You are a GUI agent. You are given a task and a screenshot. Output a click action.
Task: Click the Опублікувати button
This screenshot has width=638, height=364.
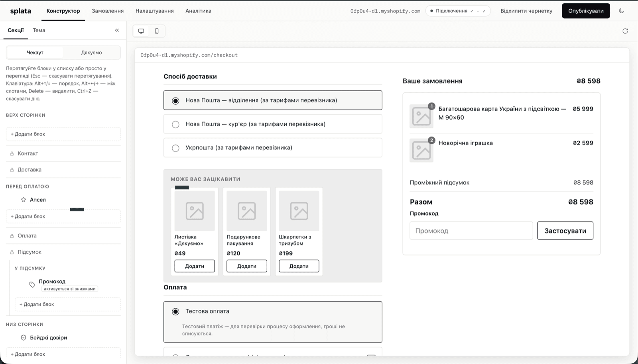586,11
